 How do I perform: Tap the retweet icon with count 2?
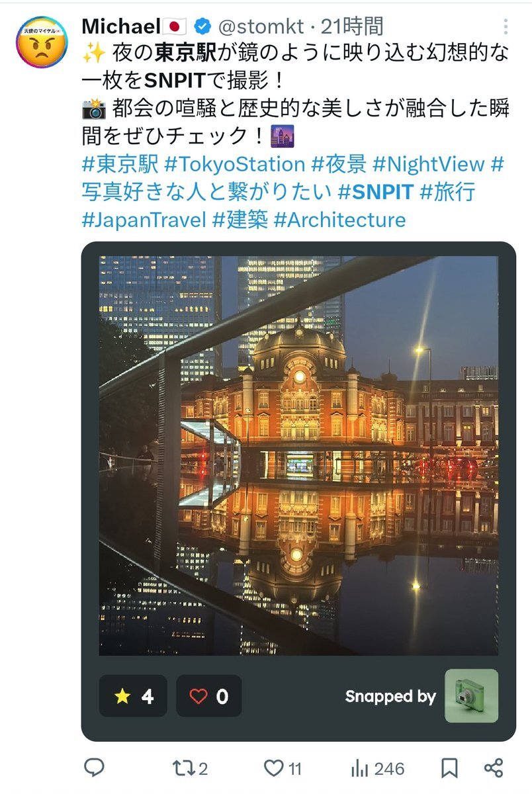pos(190,768)
